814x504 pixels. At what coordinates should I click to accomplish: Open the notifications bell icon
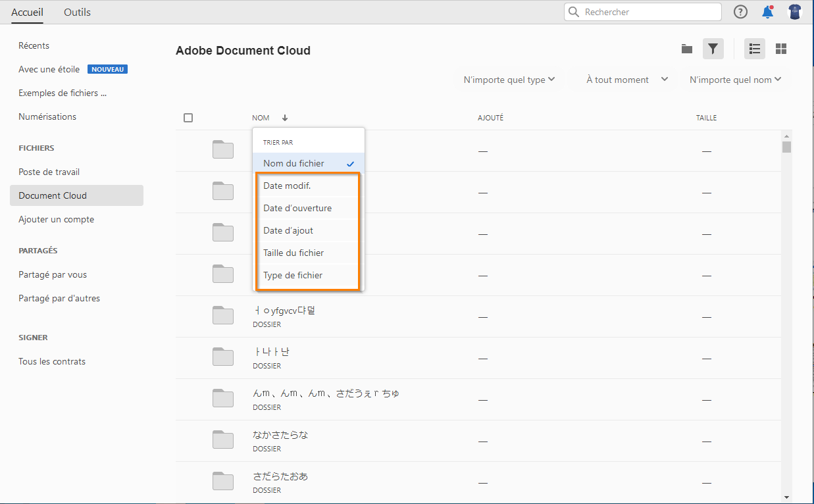click(767, 11)
